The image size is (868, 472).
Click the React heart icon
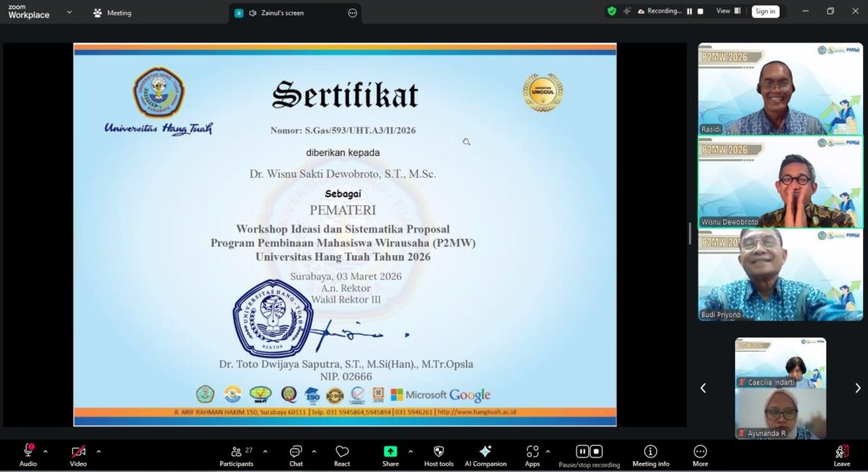(x=342, y=453)
